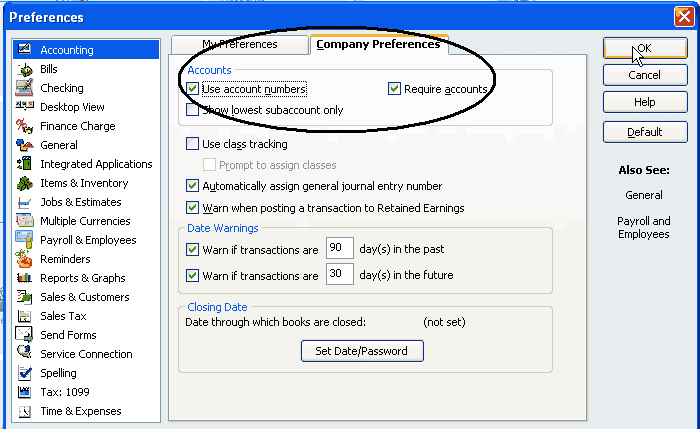Check Show lowest subaccount only
Image resolution: width=700 pixels, height=429 pixels.
(193, 110)
